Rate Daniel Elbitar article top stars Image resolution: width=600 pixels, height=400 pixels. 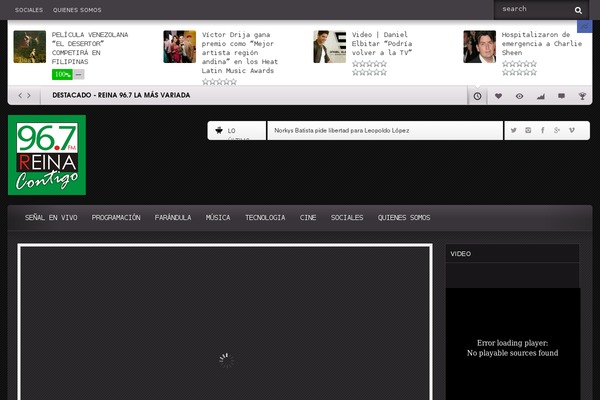(x=369, y=64)
